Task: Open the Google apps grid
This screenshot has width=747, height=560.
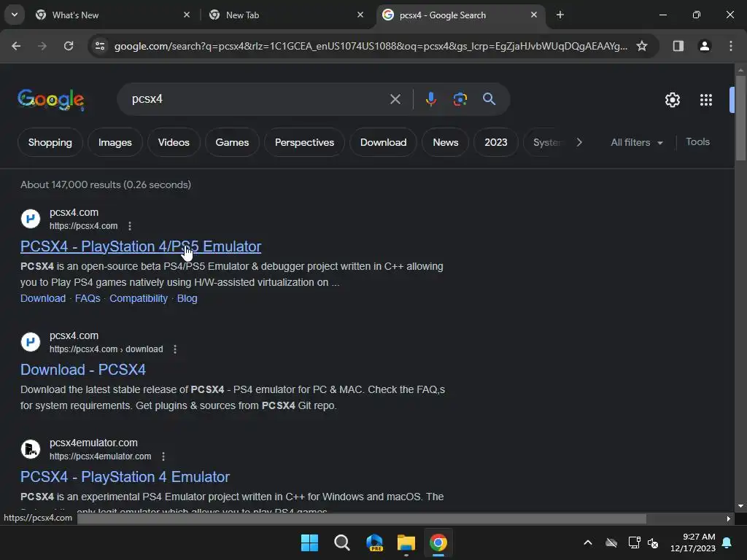Action: tap(706, 100)
